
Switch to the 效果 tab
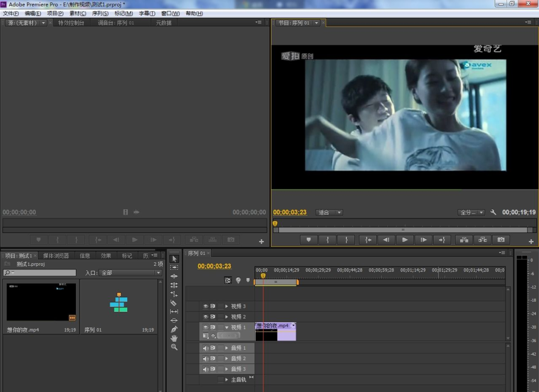(x=105, y=256)
